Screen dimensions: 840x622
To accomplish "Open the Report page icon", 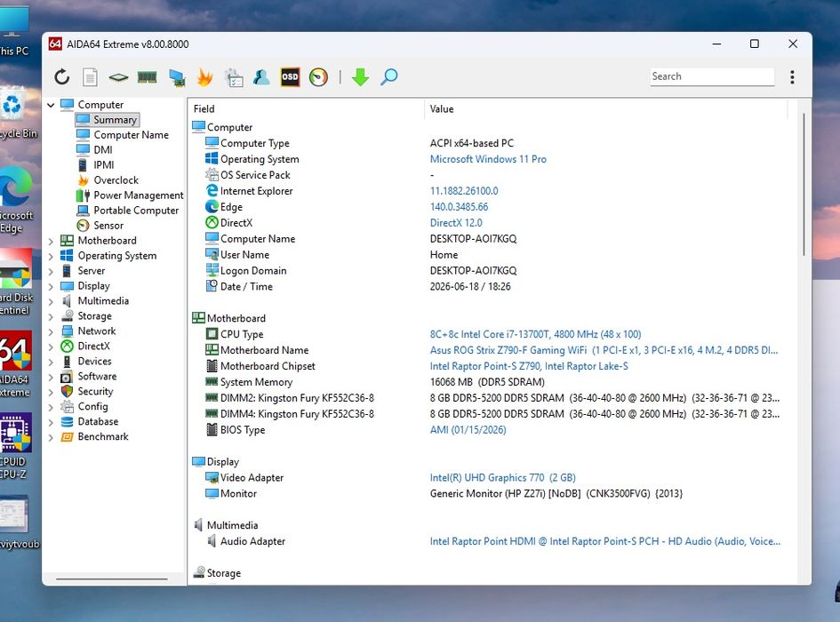I will [90, 77].
